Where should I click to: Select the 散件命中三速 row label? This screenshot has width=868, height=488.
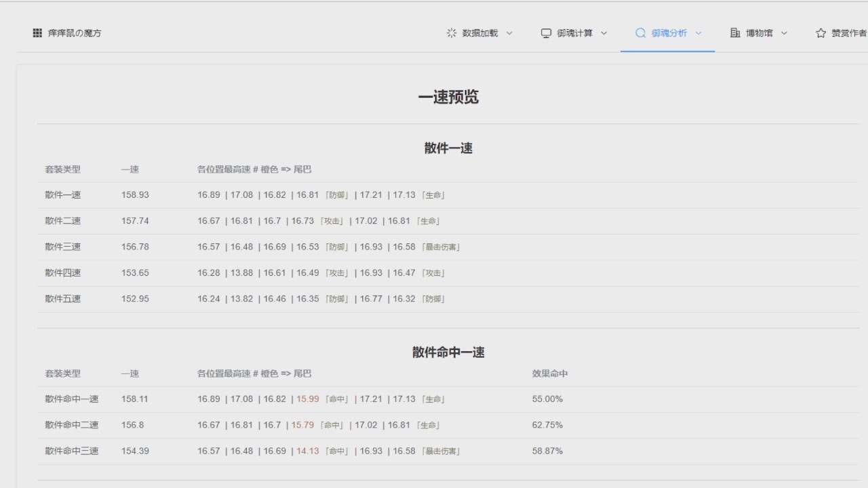72,451
